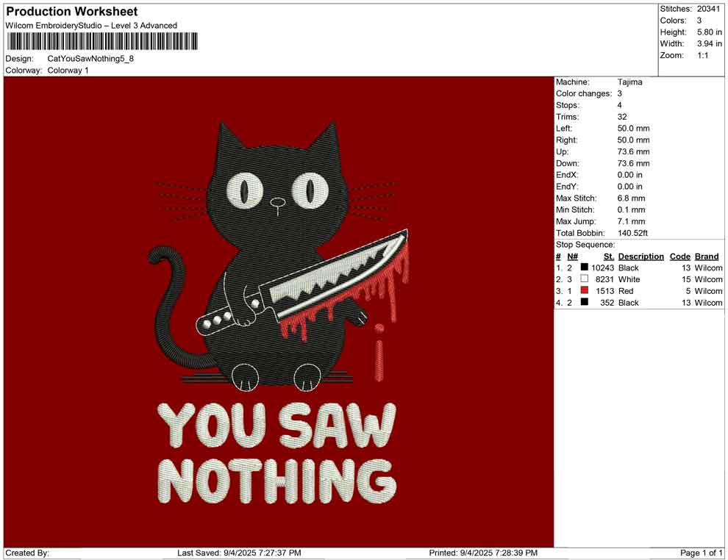The image size is (728, 560).
Task: Click the Height value '5.80 in'
Action: (710, 32)
